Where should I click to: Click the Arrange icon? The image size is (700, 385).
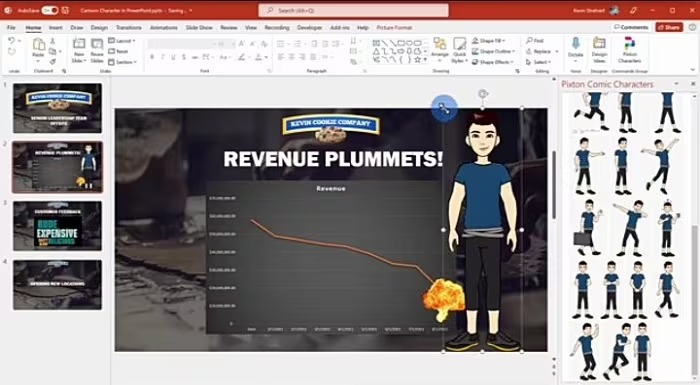(x=440, y=45)
